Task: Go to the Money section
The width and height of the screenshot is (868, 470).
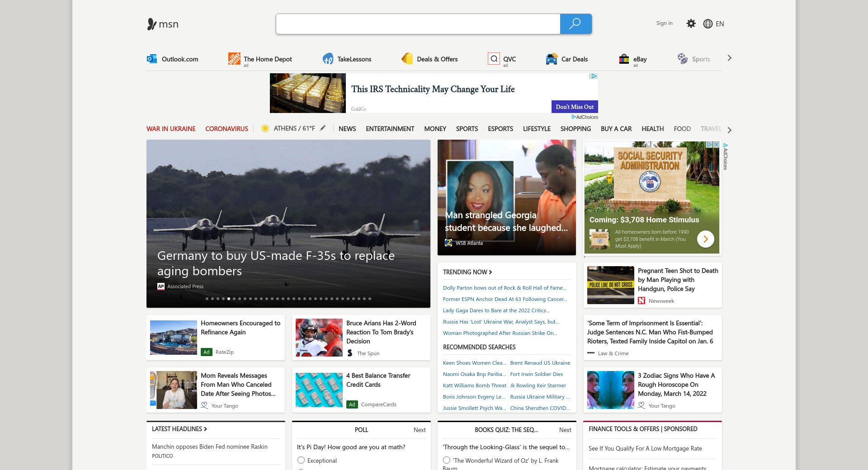Action: [435, 129]
